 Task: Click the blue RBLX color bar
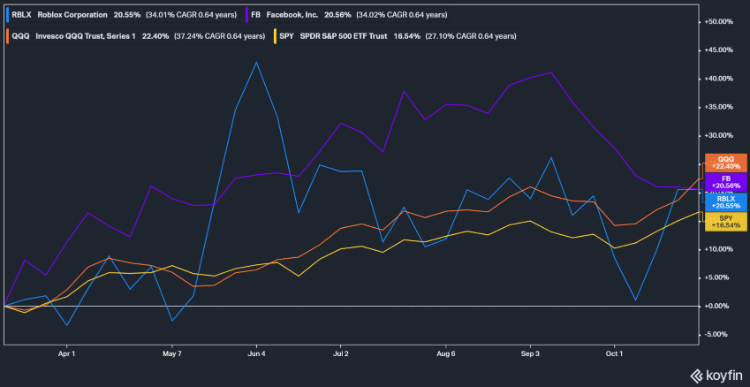click(8, 15)
